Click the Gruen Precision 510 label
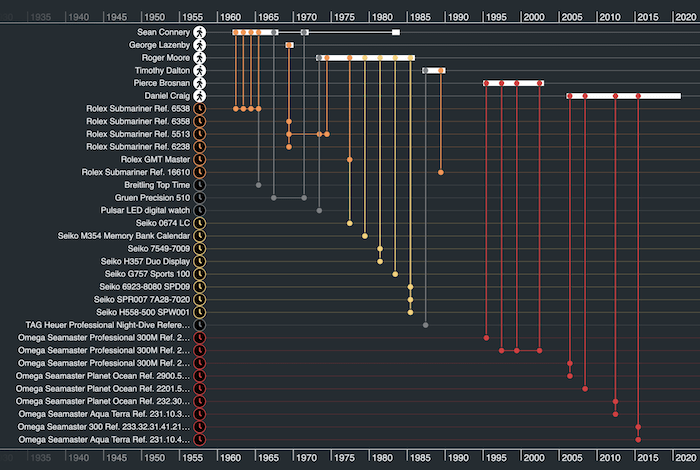Image resolution: width=700 pixels, height=470 pixels. tap(152, 198)
